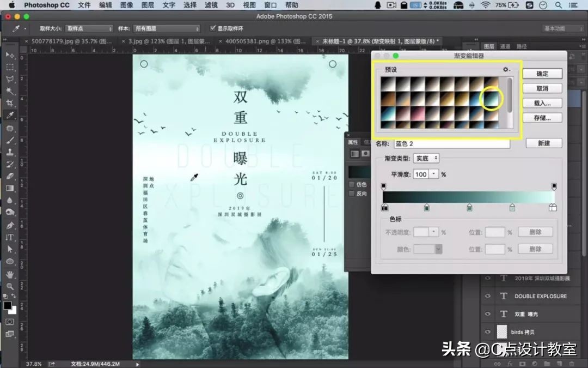The width and height of the screenshot is (588, 368).
Task: Open the 滤镜 menu
Action: point(211,5)
